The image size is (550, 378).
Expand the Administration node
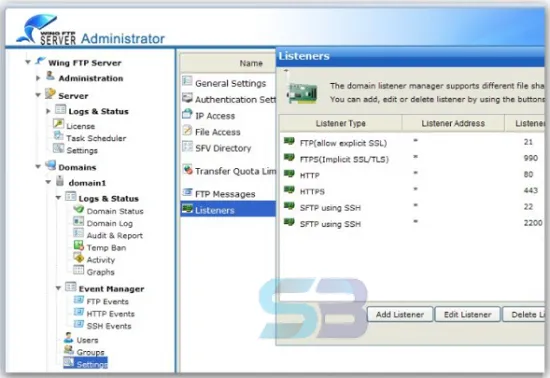[x=38, y=78]
